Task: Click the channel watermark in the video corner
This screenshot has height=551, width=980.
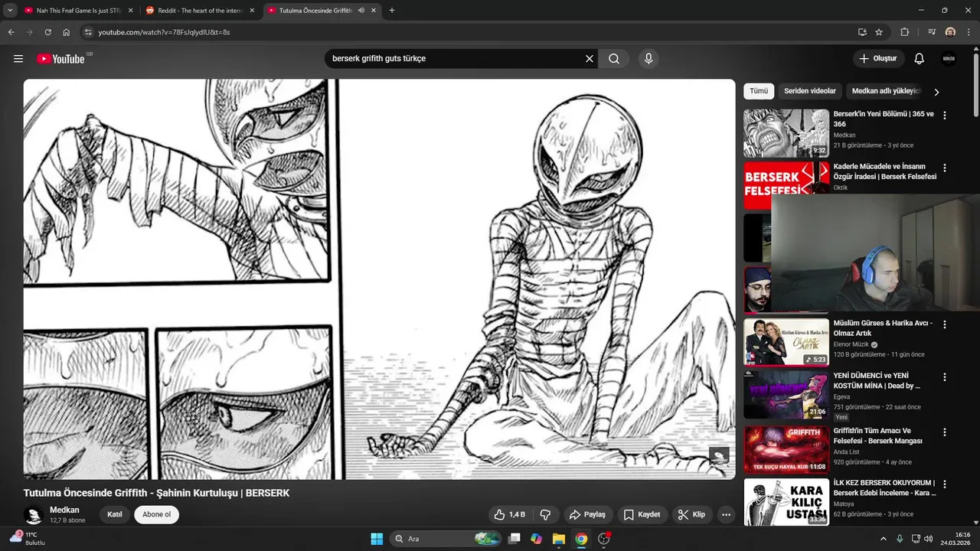Action: 719,458
